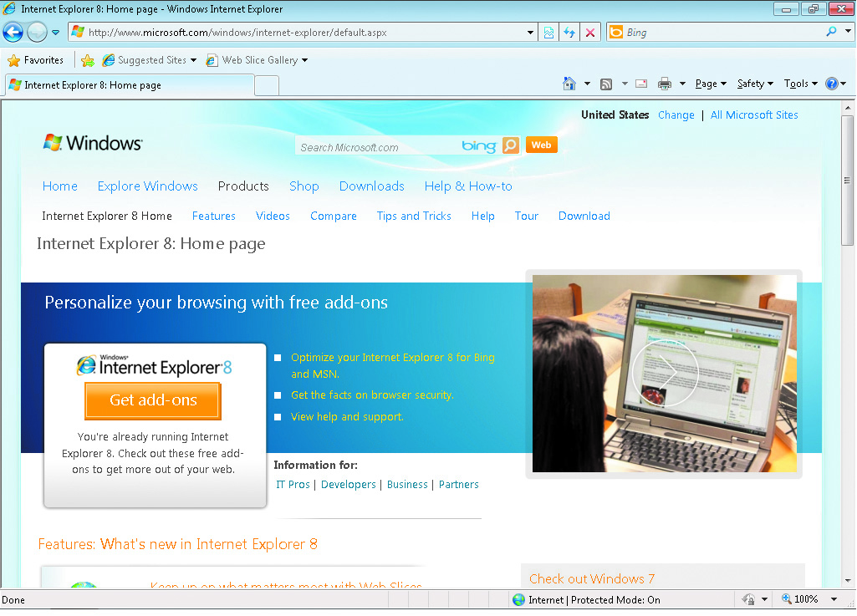Click the vertical scrollbar thumb
857x616 pixels.
point(848,181)
